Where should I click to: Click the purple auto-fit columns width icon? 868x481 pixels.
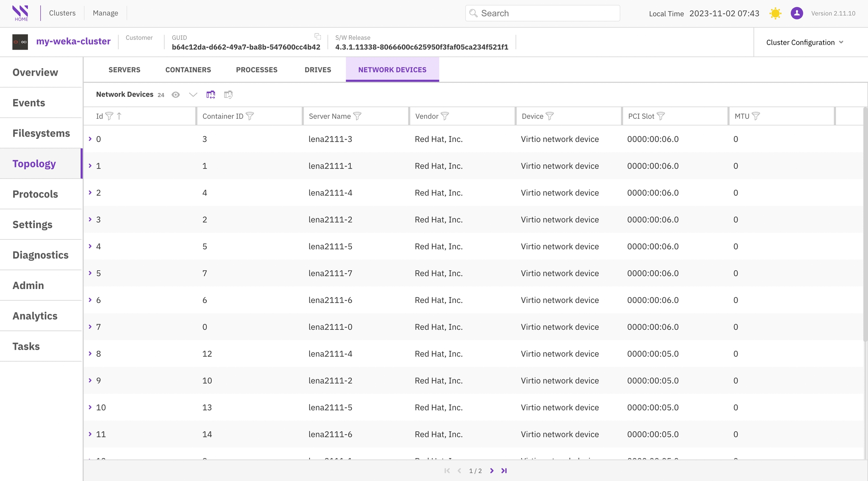click(211, 95)
